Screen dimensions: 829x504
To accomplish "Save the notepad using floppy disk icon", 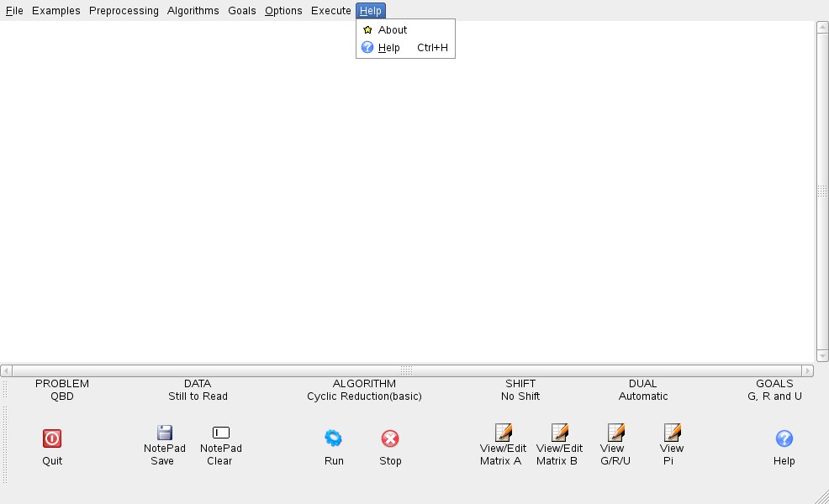I will [x=165, y=433].
